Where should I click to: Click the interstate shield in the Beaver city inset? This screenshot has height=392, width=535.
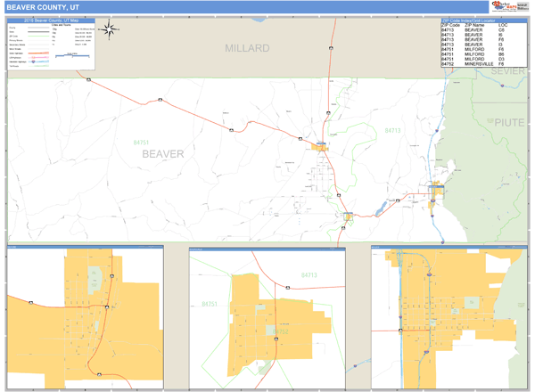(x=429, y=274)
